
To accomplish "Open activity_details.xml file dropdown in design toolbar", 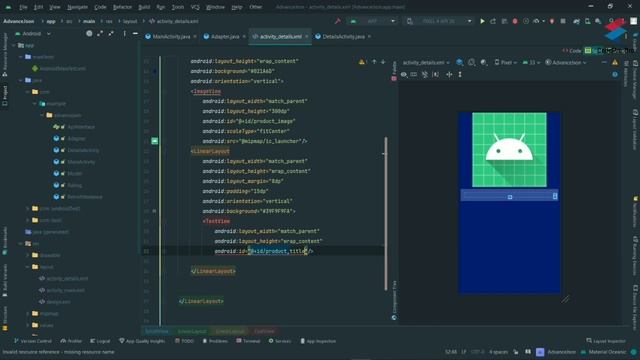I will click(x=426, y=62).
